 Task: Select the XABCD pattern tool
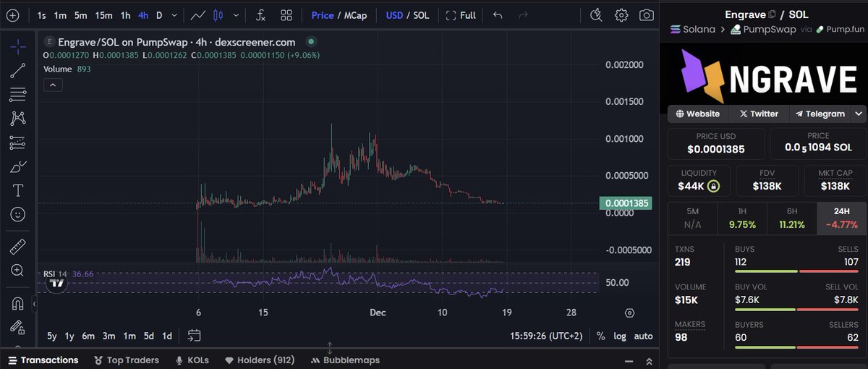click(x=18, y=118)
